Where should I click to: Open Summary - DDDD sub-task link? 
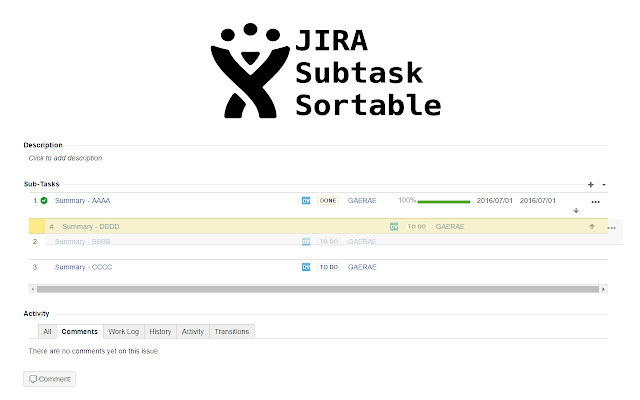click(91, 227)
